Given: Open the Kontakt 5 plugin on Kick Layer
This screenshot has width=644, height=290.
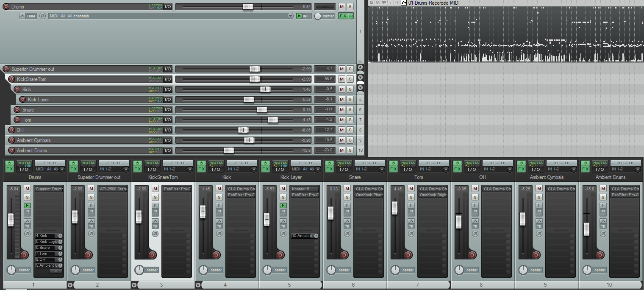Looking at the screenshot, I should (305, 189).
